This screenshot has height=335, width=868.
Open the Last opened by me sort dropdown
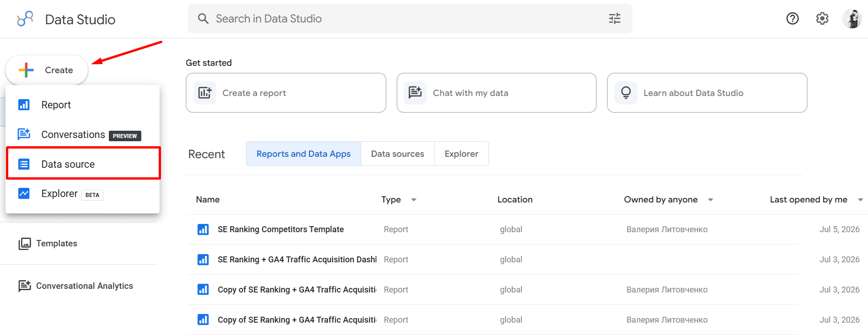tap(860, 200)
